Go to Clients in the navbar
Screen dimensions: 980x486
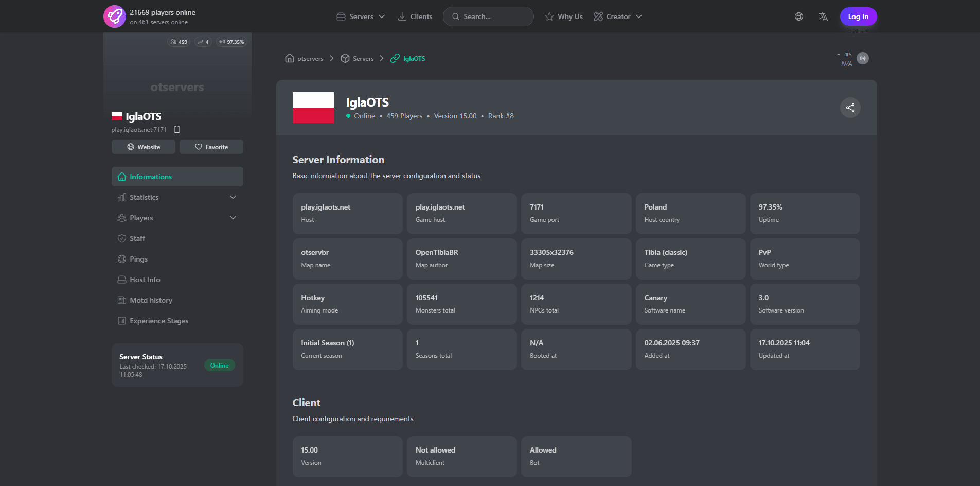click(415, 16)
